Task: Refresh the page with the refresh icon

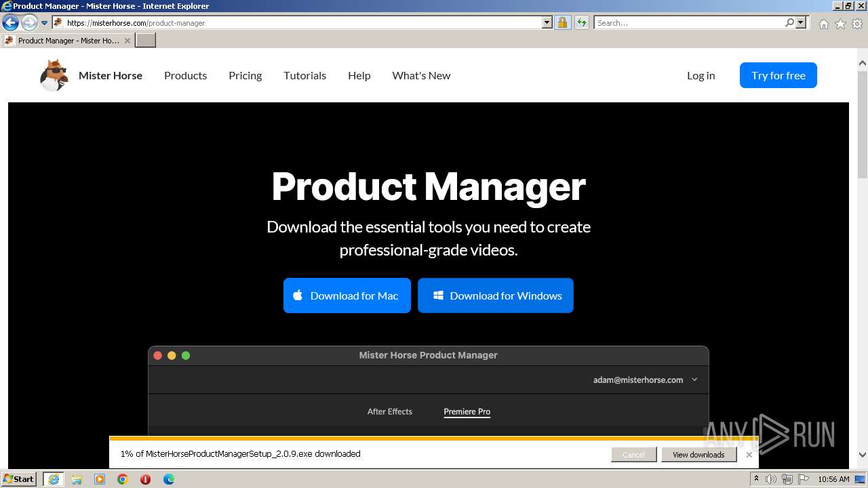Action: point(582,23)
